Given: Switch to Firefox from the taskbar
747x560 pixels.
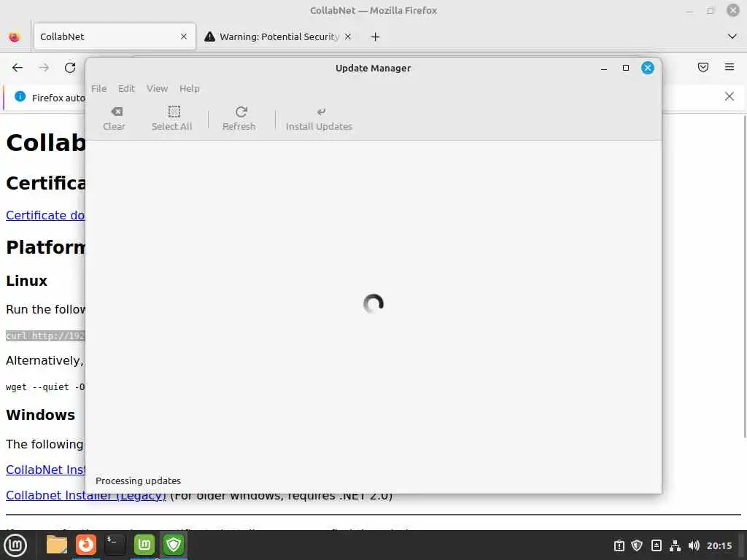Looking at the screenshot, I should tap(86, 545).
